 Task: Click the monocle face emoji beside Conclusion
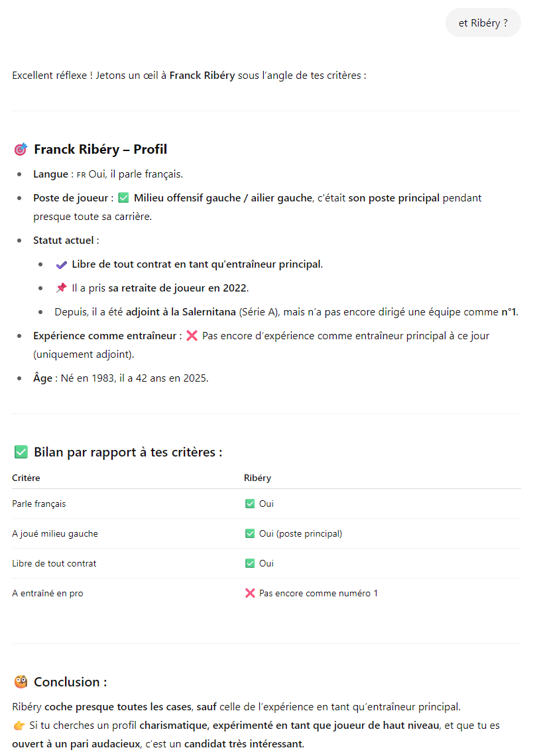pos(21,682)
